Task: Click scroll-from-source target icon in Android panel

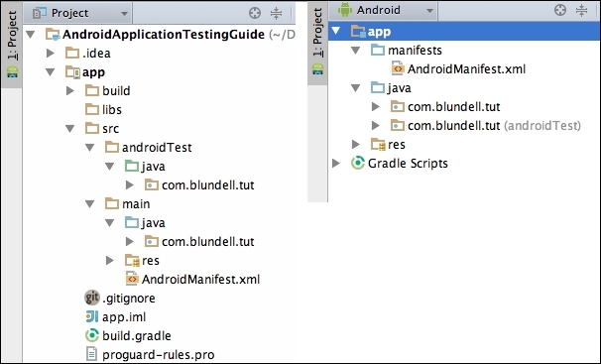Action: (x=560, y=10)
